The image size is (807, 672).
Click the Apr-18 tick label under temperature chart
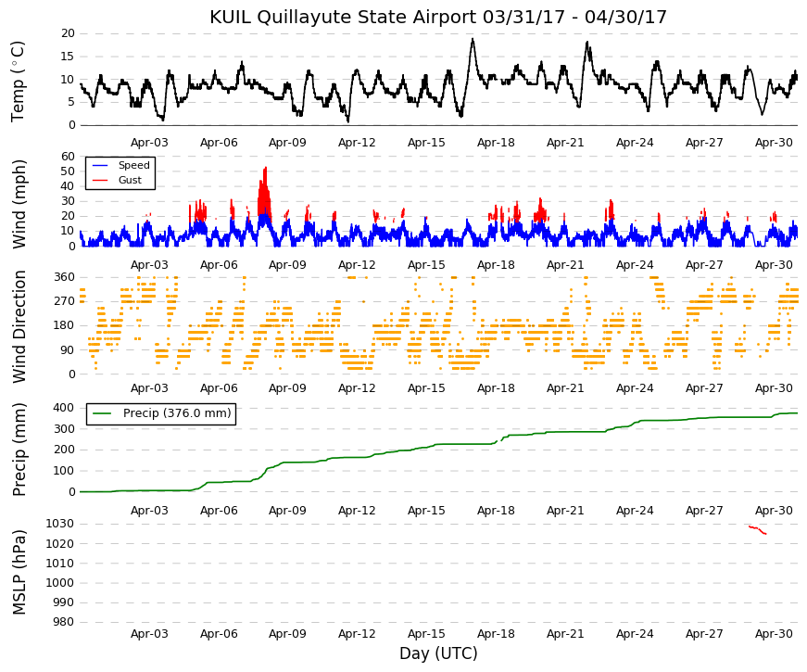click(x=496, y=143)
